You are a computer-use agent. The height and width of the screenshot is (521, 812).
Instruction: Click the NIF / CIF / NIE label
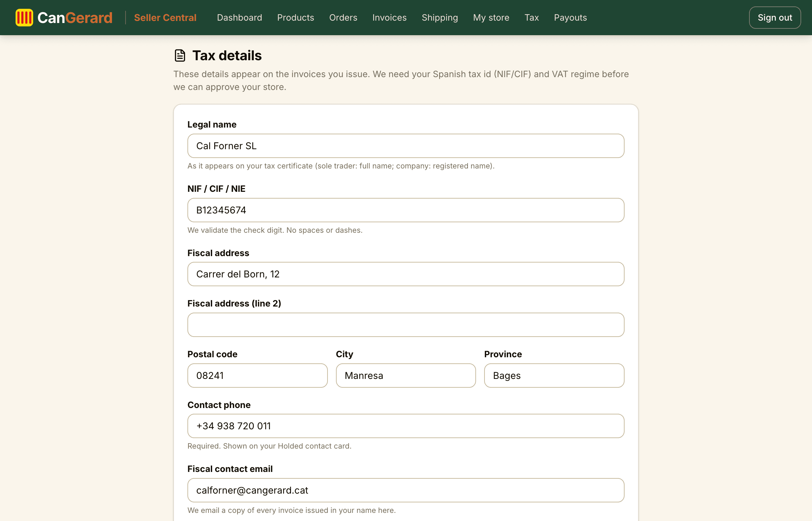click(216, 189)
